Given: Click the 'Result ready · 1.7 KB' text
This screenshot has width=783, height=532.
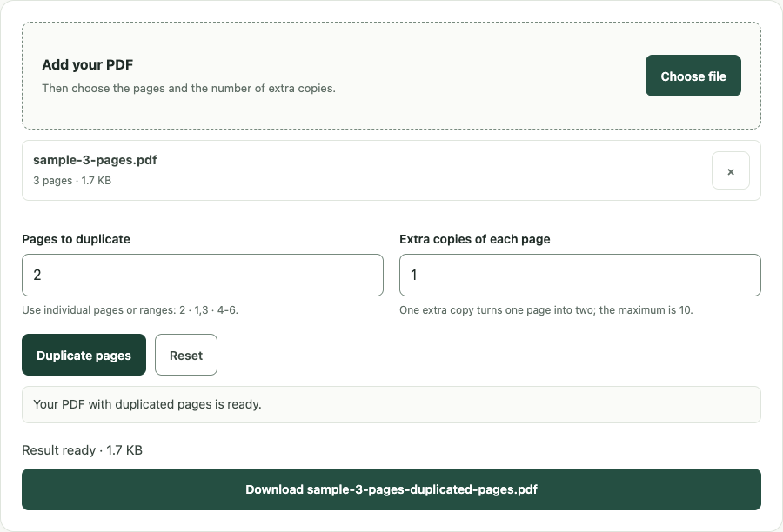Looking at the screenshot, I should pos(83,450).
